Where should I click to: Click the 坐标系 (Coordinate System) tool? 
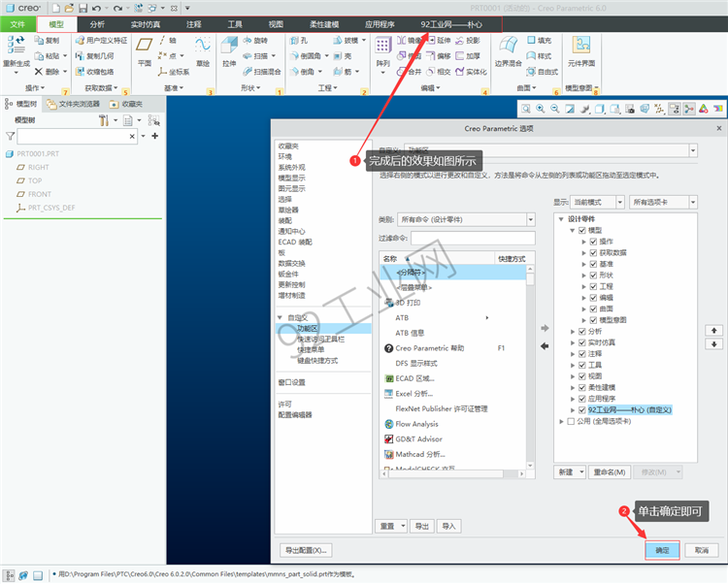pyautogui.click(x=174, y=72)
